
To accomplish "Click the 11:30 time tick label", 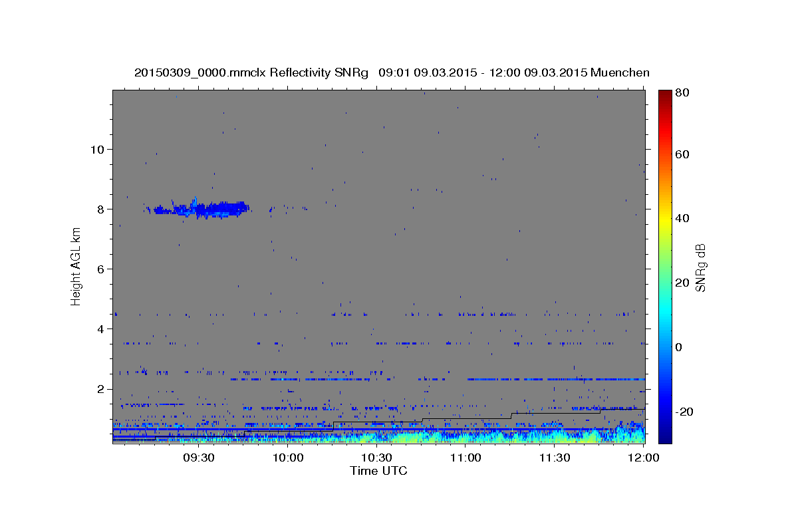I will [x=554, y=458].
